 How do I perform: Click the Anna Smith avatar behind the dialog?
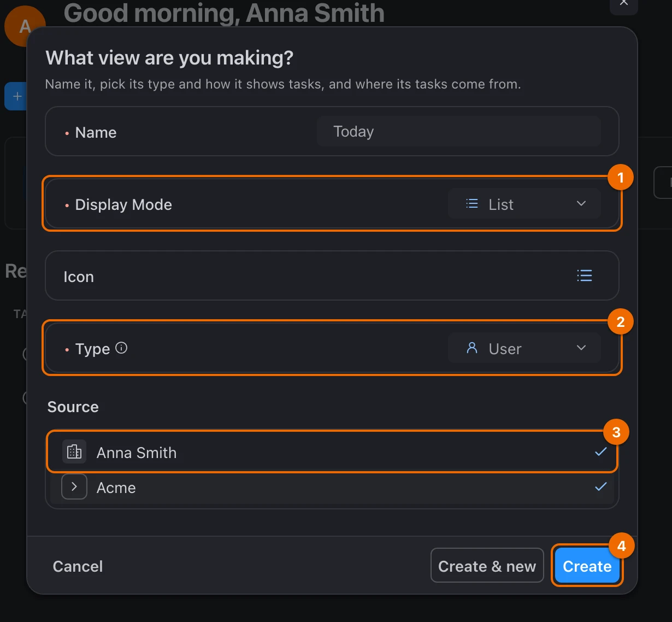[x=24, y=26]
